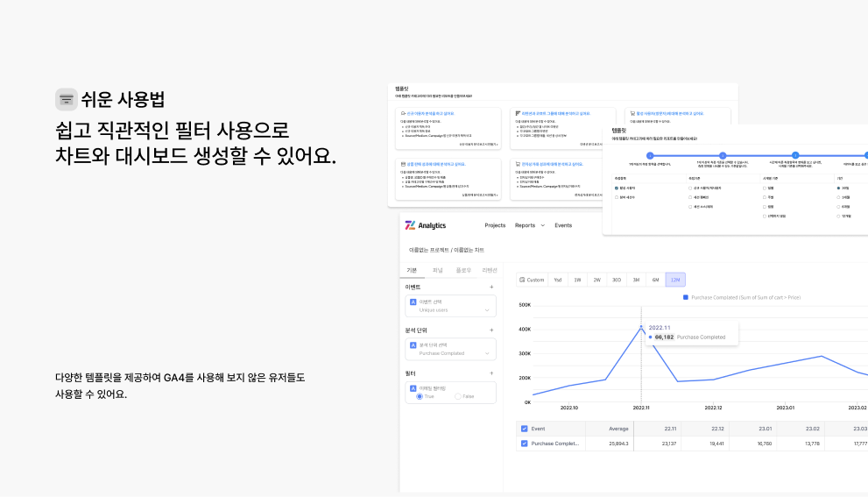Uncheck the Purchase Complet... row checkbox
Viewport: 868px width, 497px height.
525,444
